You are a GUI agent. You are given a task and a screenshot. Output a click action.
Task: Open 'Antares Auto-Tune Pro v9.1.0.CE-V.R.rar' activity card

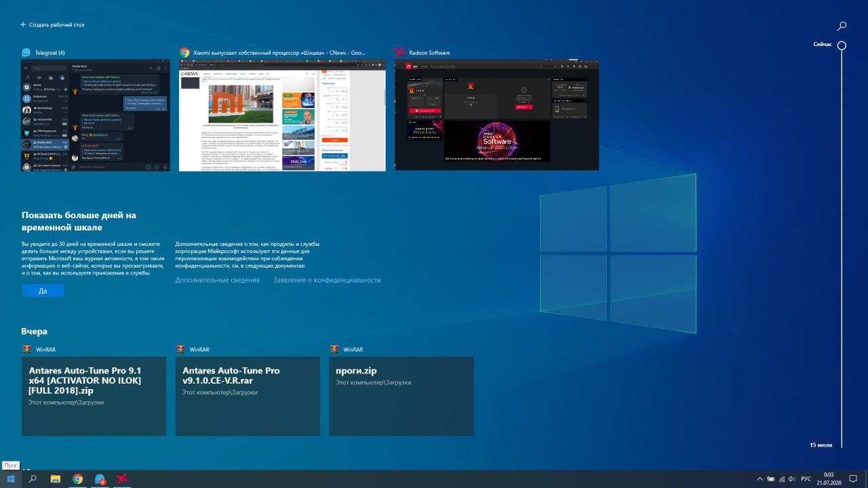(x=248, y=396)
